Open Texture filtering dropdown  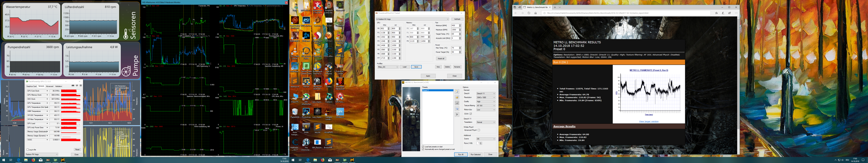[x=486, y=106]
